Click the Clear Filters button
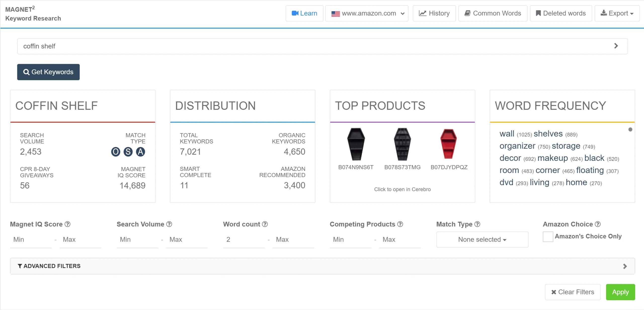 click(x=572, y=292)
